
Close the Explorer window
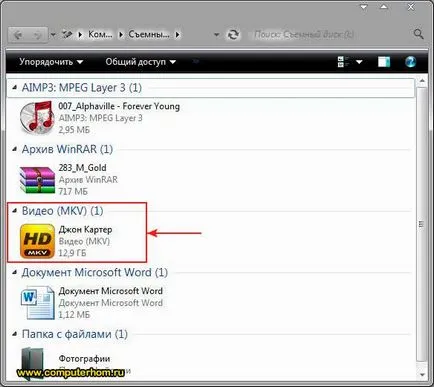(411, 7)
